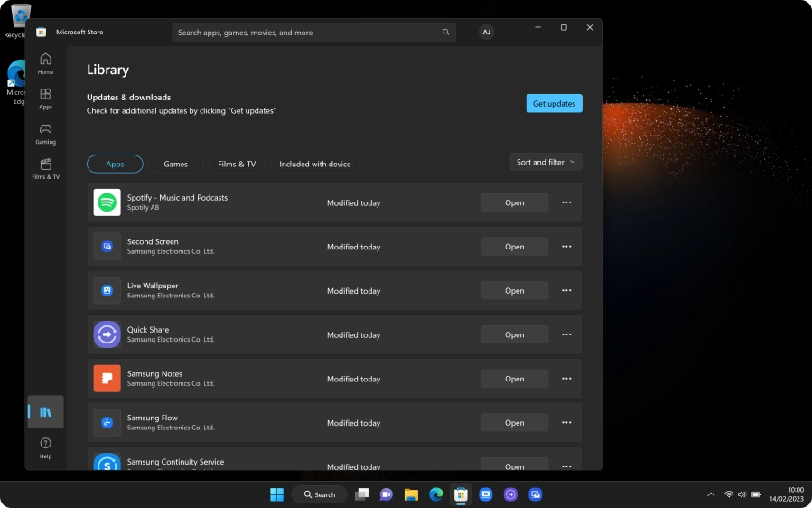
Task: Open Films & TV in the sidebar
Action: coord(45,169)
